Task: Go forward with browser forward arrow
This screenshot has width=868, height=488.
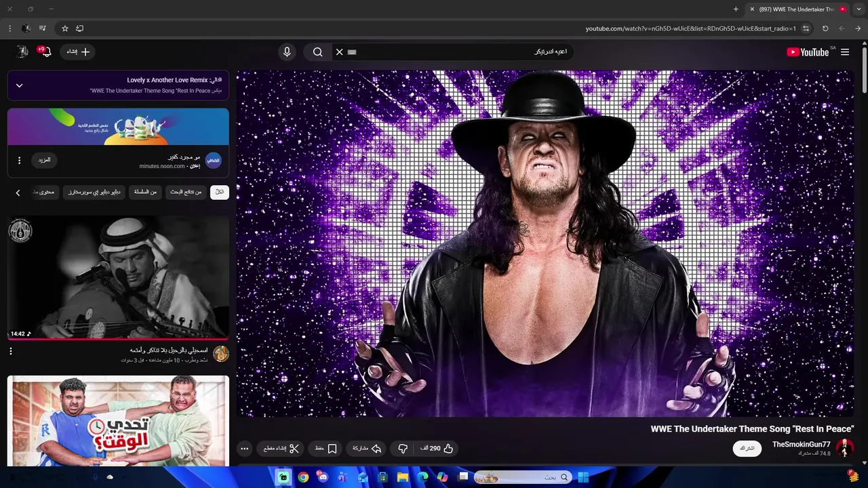Action: click(x=842, y=28)
